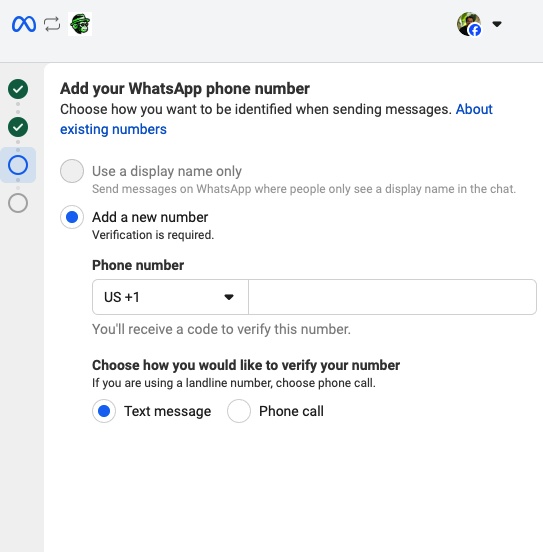This screenshot has height=552, width=543.
Task: Select the final gray step circle
Action: (18, 203)
